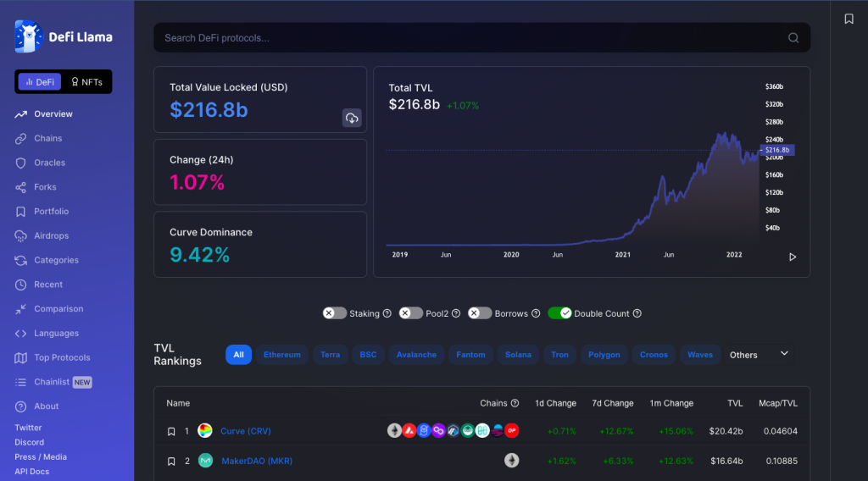Image resolution: width=868 pixels, height=481 pixels.
Task: Click the Top Protocols map icon
Action: point(20,357)
